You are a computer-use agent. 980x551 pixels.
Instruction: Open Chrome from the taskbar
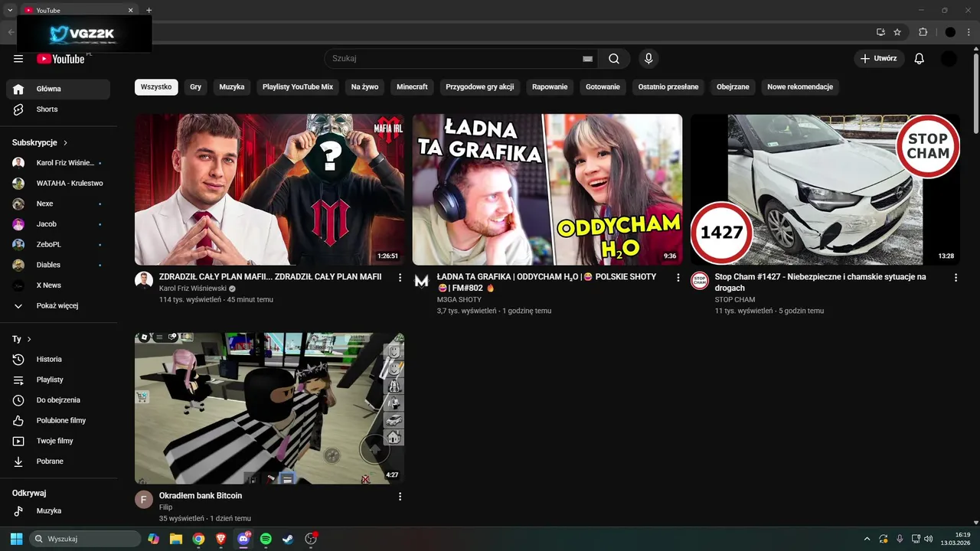pos(198,539)
